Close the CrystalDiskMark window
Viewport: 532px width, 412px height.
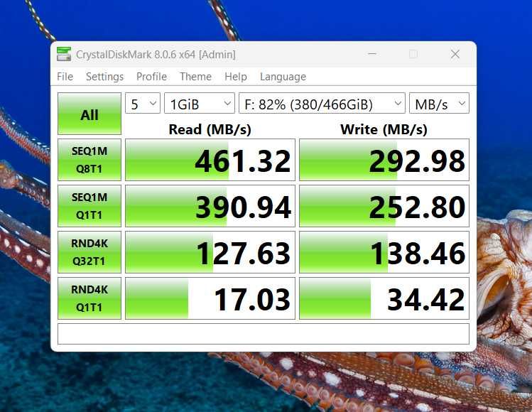click(x=455, y=54)
